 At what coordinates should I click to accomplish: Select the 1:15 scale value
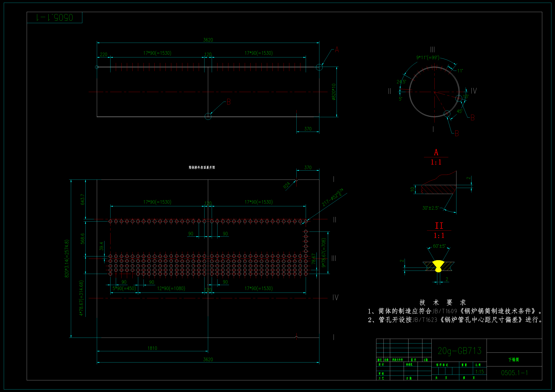coord(480,371)
